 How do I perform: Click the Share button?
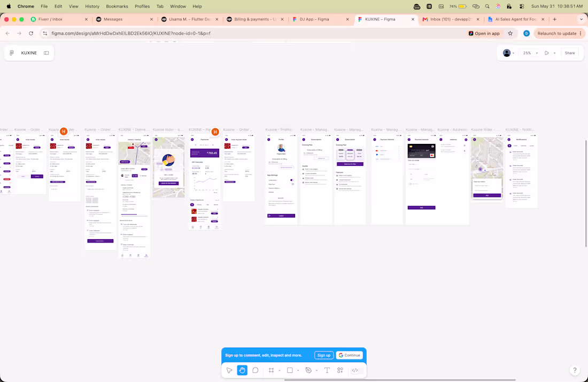tap(570, 53)
